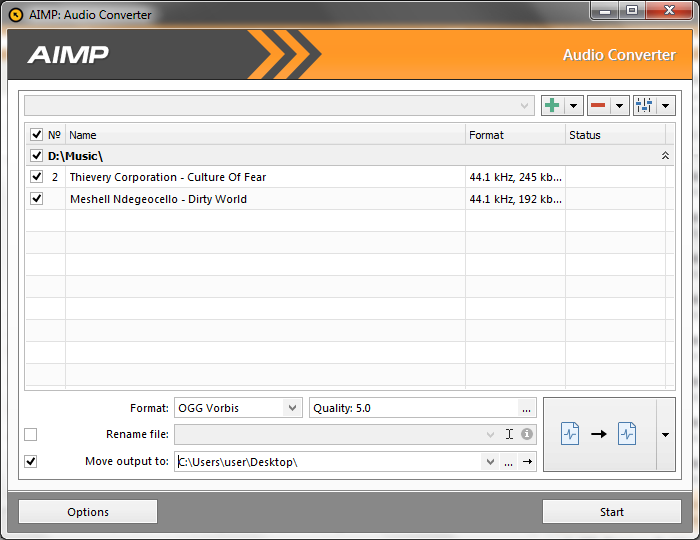Toggle the select-all checkbox in header
The width and height of the screenshot is (700, 540).
(x=36, y=134)
